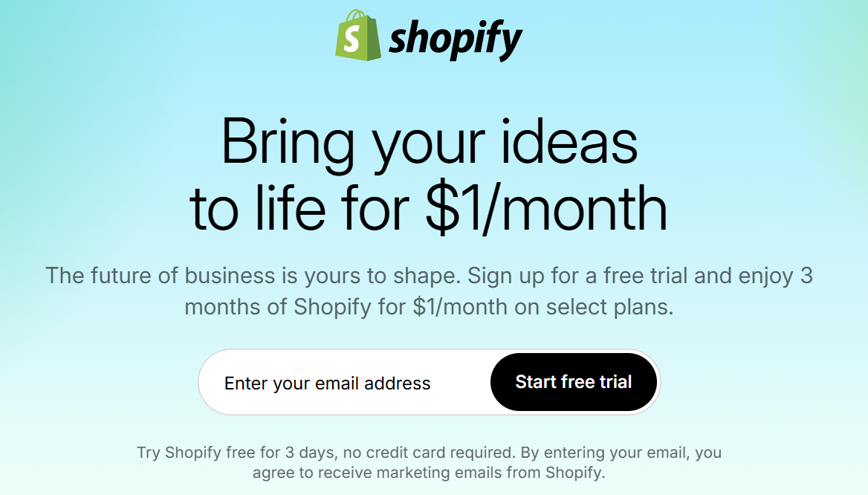This screenshot has height=495, width=868.
Task: Click the white S on the bag logo
Action: (x=357, y=40)
